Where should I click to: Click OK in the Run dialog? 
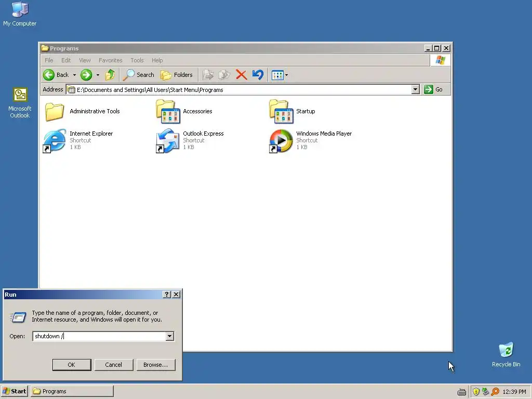click(72, 365)
